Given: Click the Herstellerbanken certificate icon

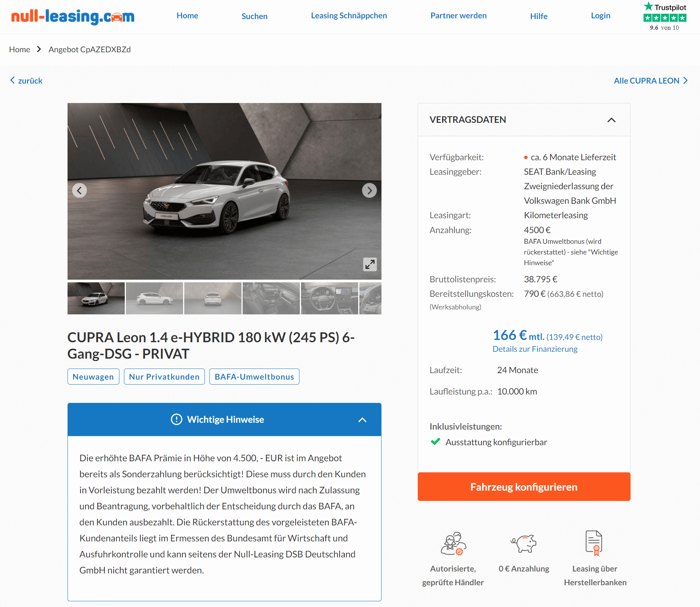Looking at the screenshot, I should (x=594, y=543).
